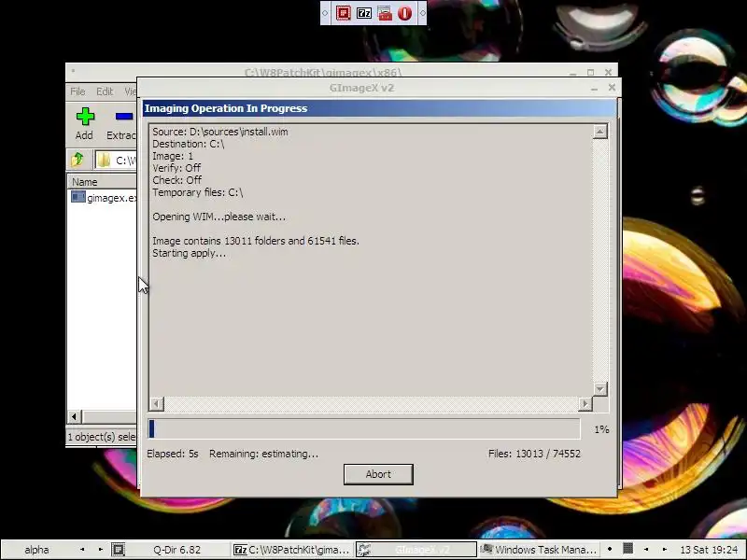
Task: Close the GImageX v2 window
Action: pos(612,88)
